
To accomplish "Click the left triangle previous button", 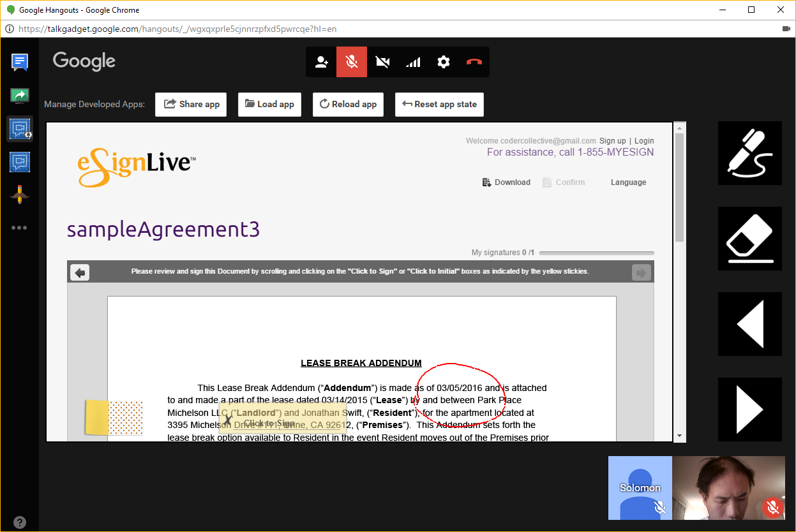I will click(750, 324).
